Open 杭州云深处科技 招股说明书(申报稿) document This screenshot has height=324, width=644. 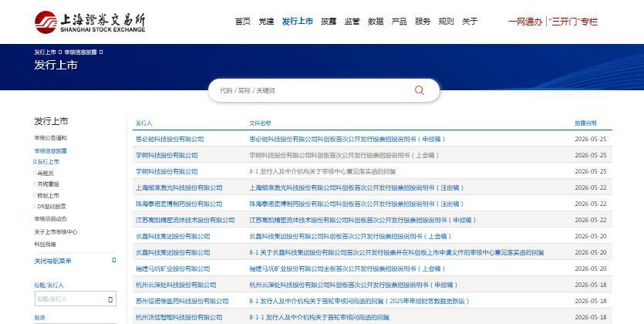point(354,285)
